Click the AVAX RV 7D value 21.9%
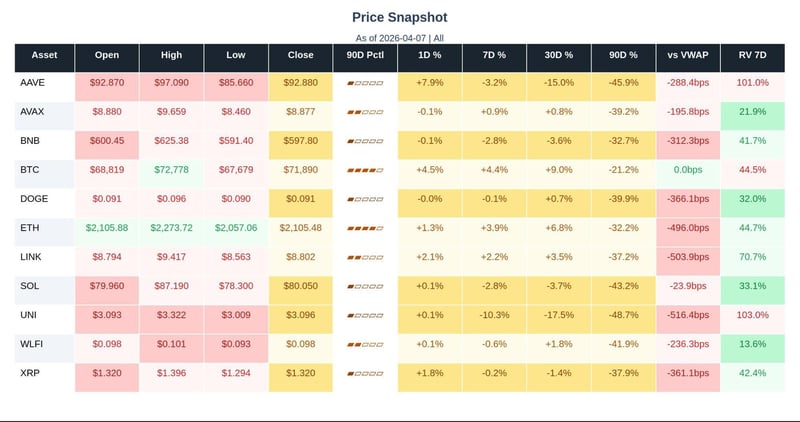The width and height of the screenshot is (800, 422). coord(752,112)
